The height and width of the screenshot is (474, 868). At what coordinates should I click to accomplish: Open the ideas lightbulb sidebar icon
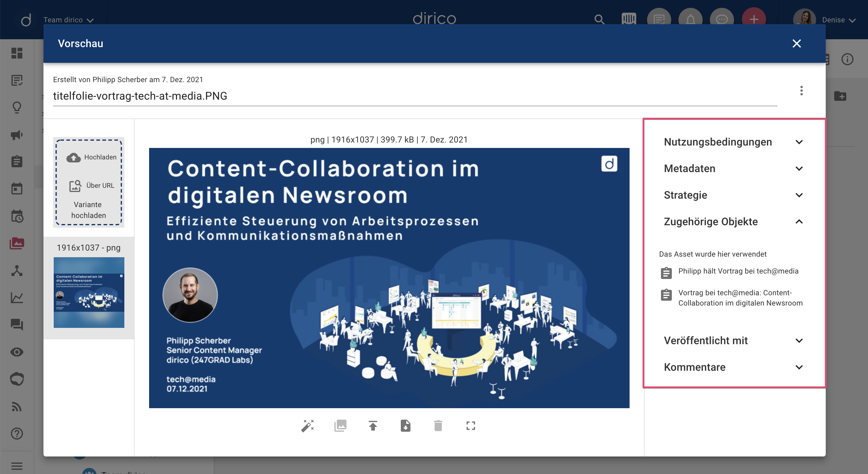pos(17,107)
